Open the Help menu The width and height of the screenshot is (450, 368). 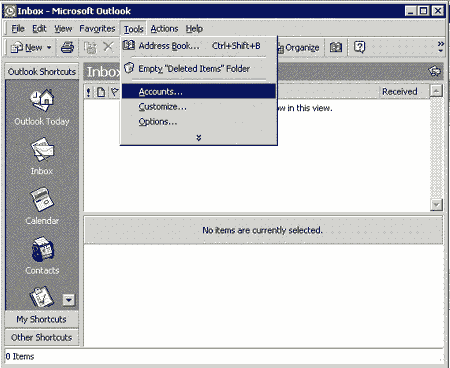click(x=194, y=29)
